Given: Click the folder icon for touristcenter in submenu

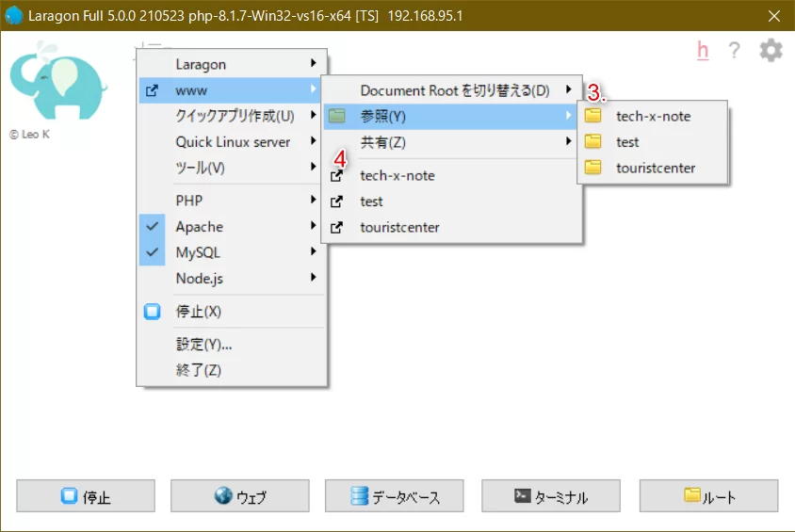Looking at the screenshot, I should coord(592,168).
